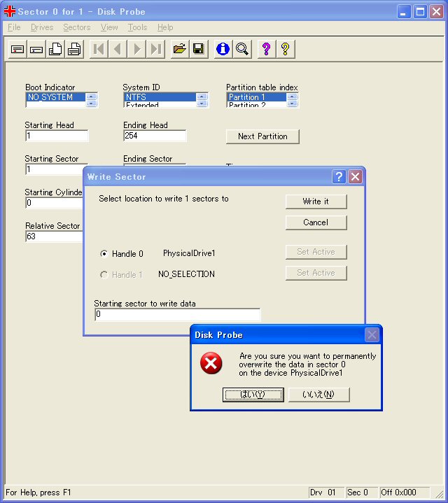Click Partition table index up arrow
This screenshot has width=448, height=503.
pos(292,97)
